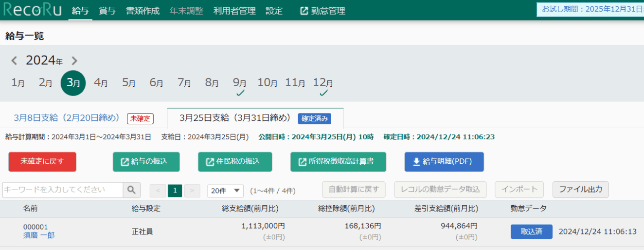This screenshot has width=644, height=250.
Task: Click the 給与設定 column header
Action: pyautogui.click(x=146, y=209)
